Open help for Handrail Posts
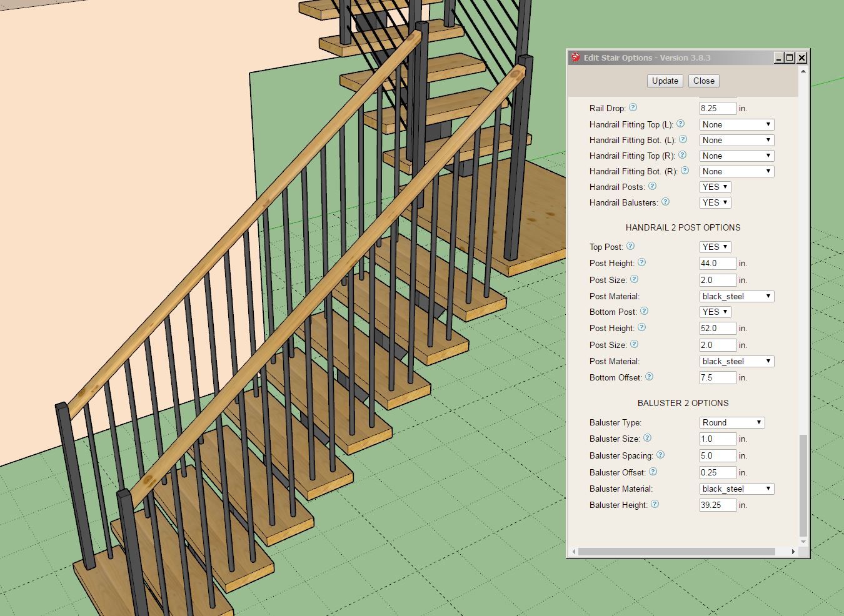This screenshot has height=616, width=844. pos(652,186)
